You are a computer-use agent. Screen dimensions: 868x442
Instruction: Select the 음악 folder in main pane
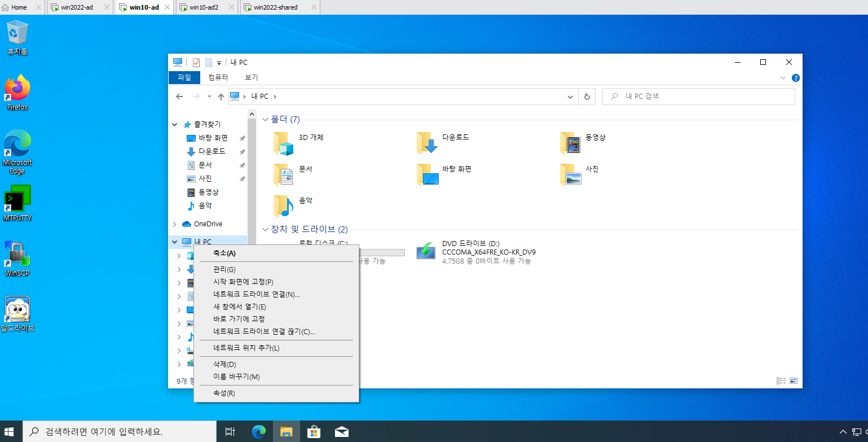coord(284,207)
